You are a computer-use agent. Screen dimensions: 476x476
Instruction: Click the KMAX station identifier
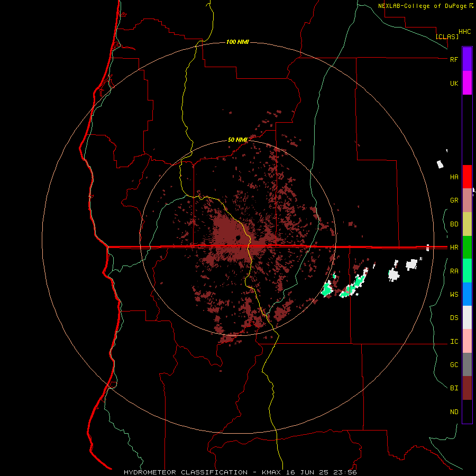click(271, 472)
